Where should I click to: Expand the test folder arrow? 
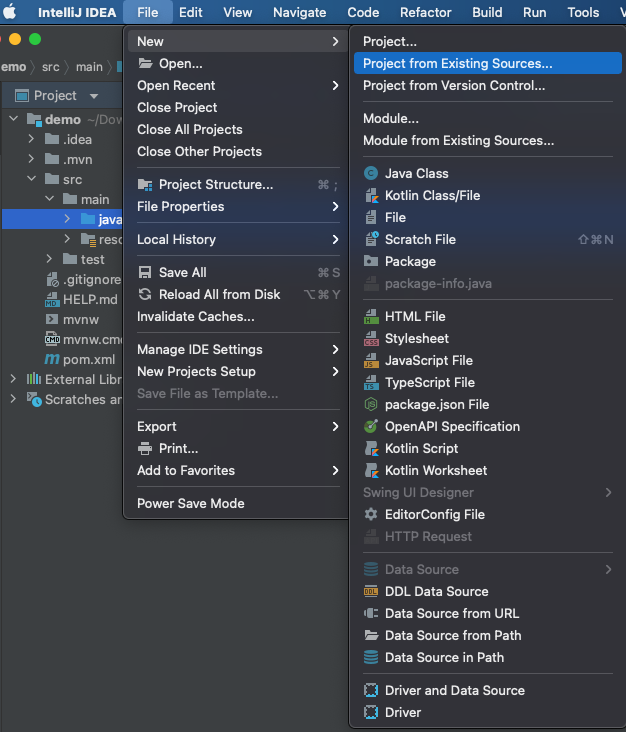pyautogui.click(x=49, y=258)
